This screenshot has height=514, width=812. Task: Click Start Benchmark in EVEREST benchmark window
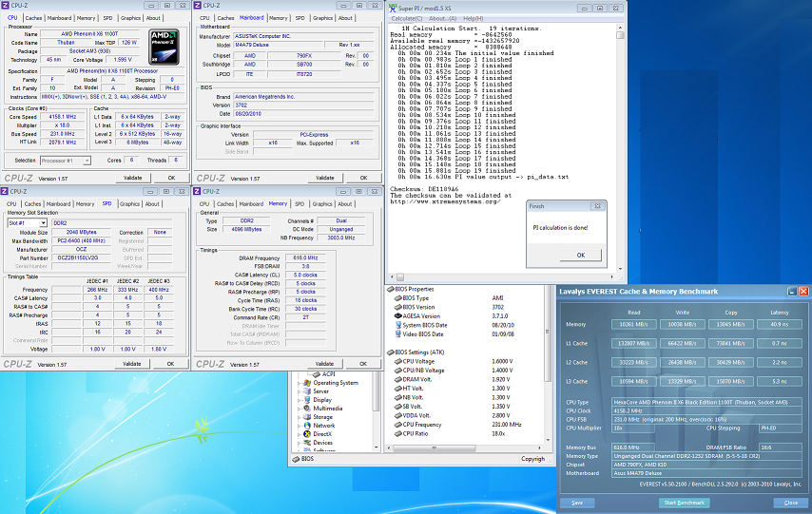(x=684, y=503)
